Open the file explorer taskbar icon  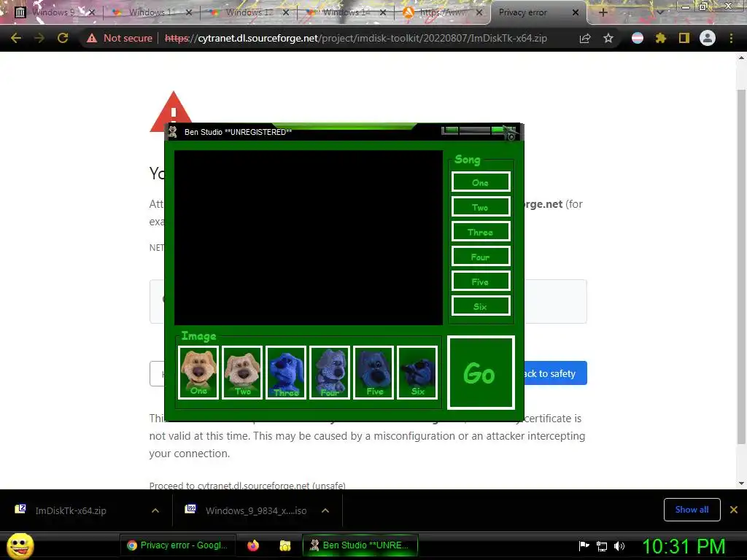pyautogui.click(x=285, y=545)
